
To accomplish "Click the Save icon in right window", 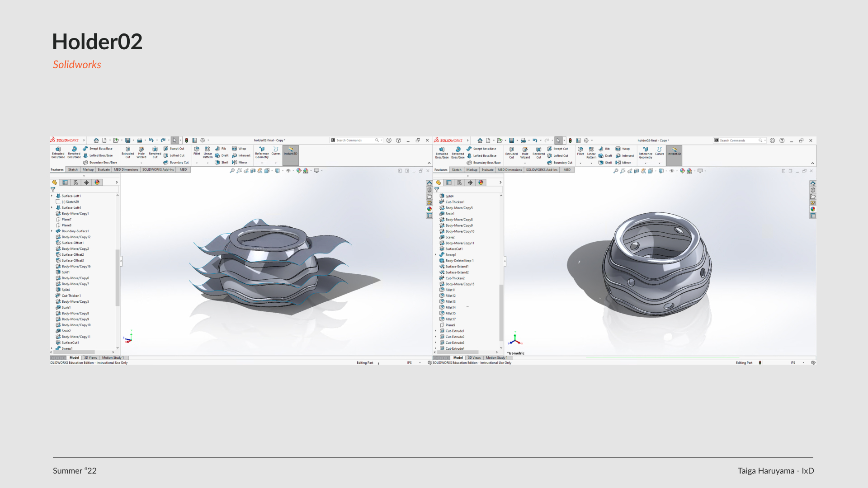I will 511,141.
